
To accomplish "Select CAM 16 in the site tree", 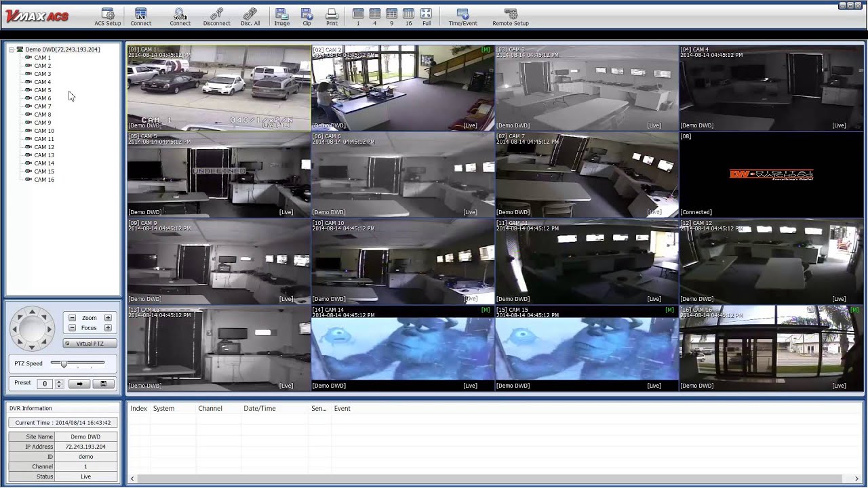I will 44,180.
